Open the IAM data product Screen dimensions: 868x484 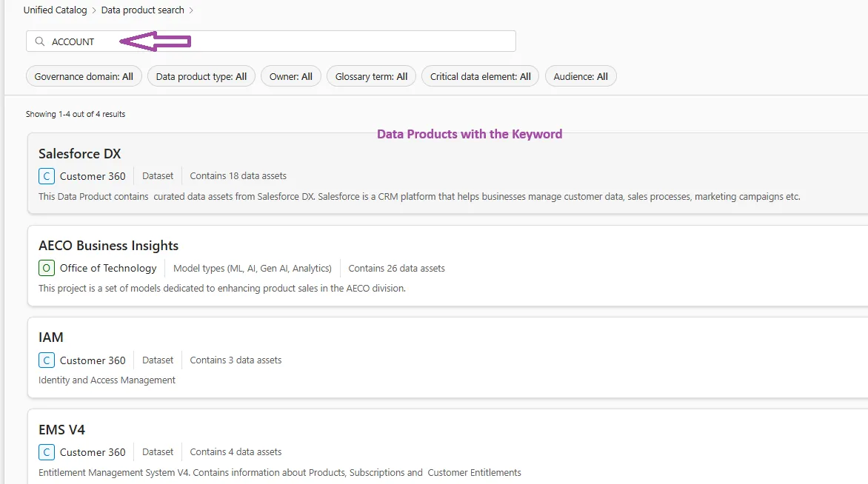click(x=51, y=337)
